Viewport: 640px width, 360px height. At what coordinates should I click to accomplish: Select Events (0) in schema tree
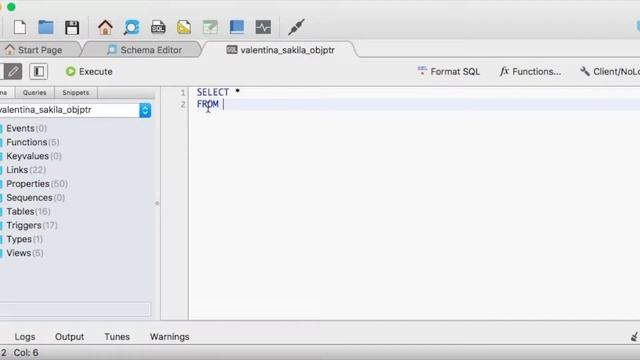coord(27,128)
